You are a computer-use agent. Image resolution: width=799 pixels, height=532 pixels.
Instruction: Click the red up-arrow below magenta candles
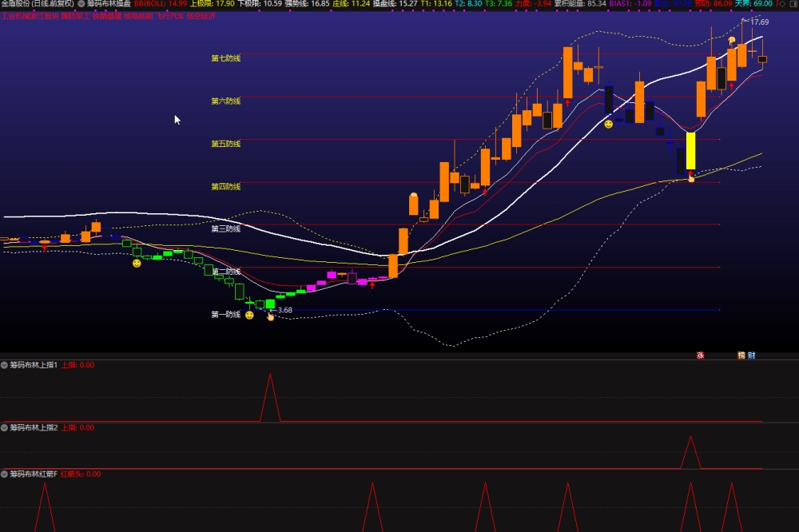pos(372,285)
